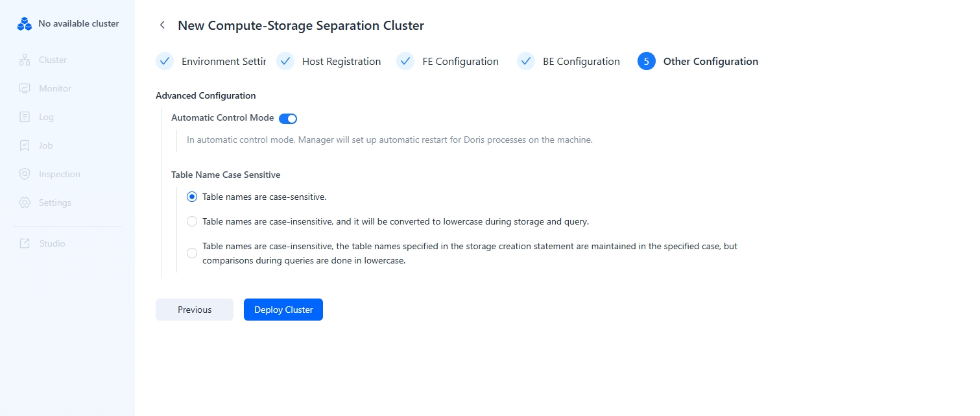Click the Inspection shield icon

[25, 175]
